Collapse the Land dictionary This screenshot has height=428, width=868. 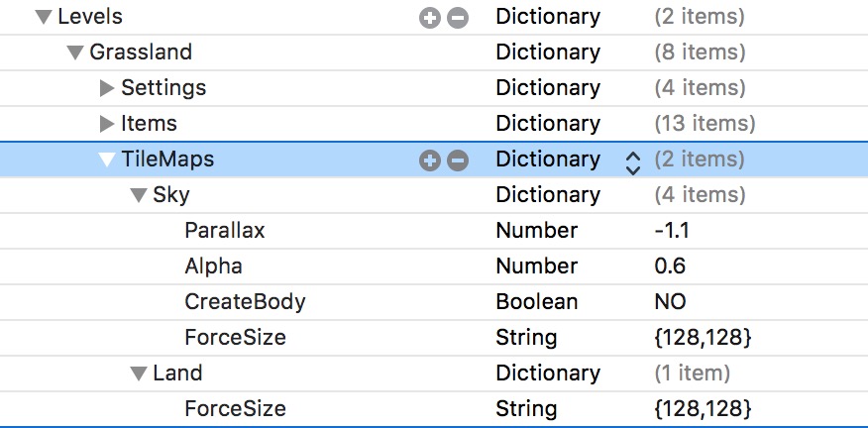(x=139, y=374)
